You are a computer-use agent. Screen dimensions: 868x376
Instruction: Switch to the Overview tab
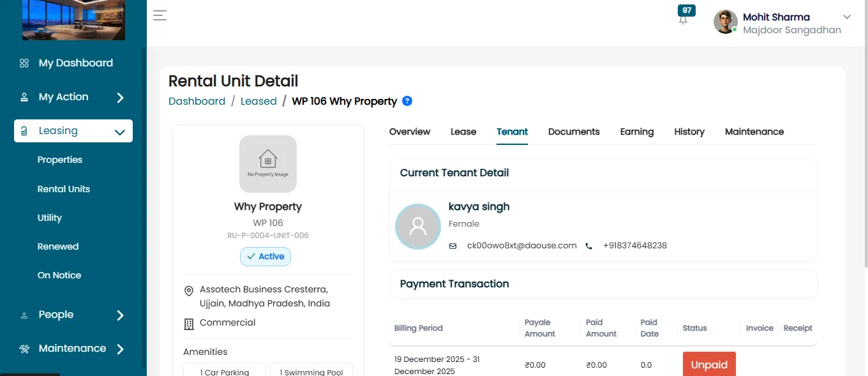[410, 132]
